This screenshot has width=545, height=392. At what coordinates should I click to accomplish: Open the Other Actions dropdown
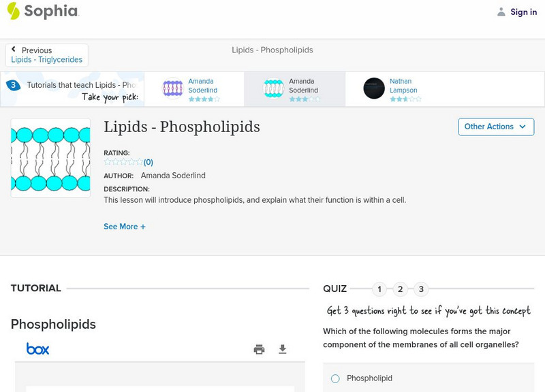[x=495, y=127]
